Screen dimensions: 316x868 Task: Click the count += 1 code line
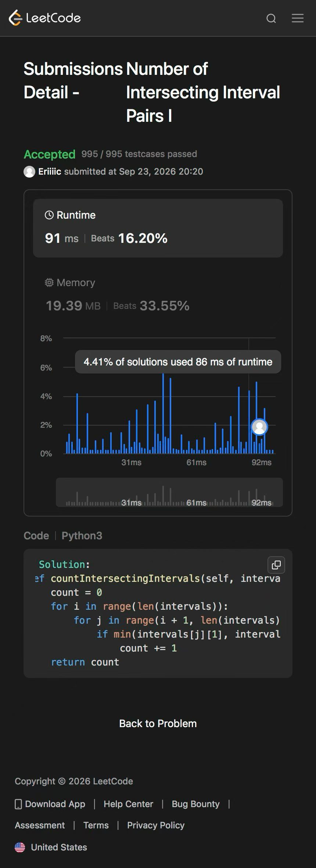pyautogui.click(x=148, y=648)
